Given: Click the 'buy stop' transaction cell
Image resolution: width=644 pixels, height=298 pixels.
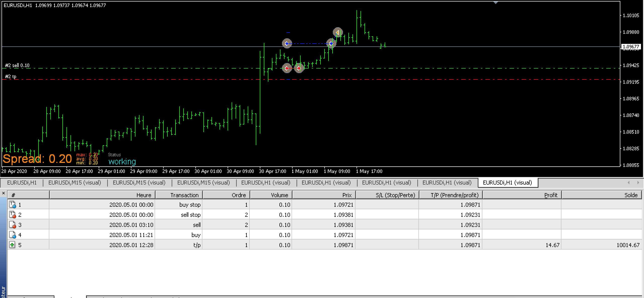Looking at the screenshot, I should coord(178,204).
